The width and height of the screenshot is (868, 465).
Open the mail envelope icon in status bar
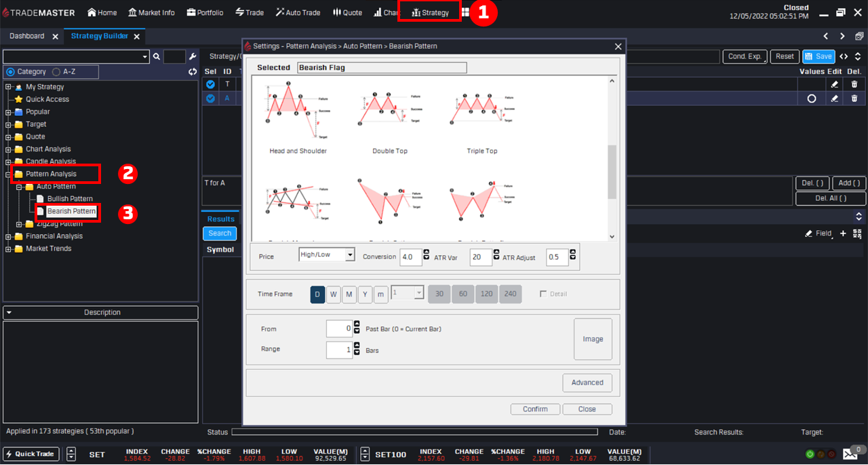point(850,454)
